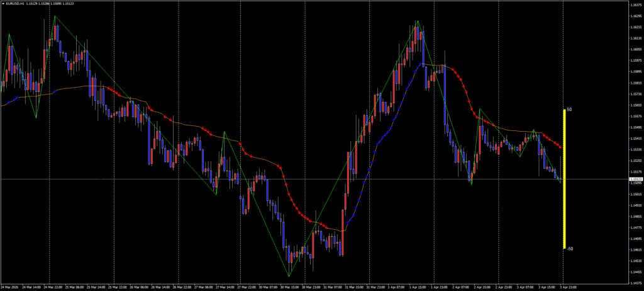Click the triangle arrow beside EURUSD,H1
The width and height of the screenshot is (644, 291).
tap(3, 3)
